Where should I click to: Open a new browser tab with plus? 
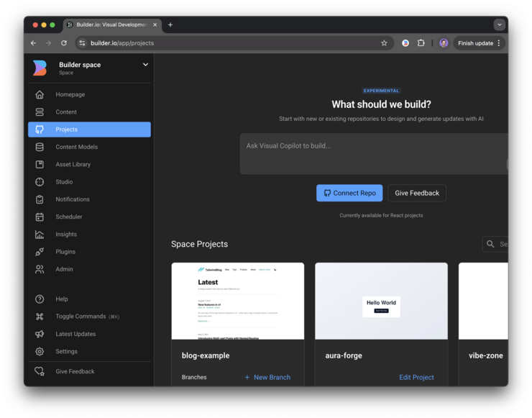(x=170, y=24)
